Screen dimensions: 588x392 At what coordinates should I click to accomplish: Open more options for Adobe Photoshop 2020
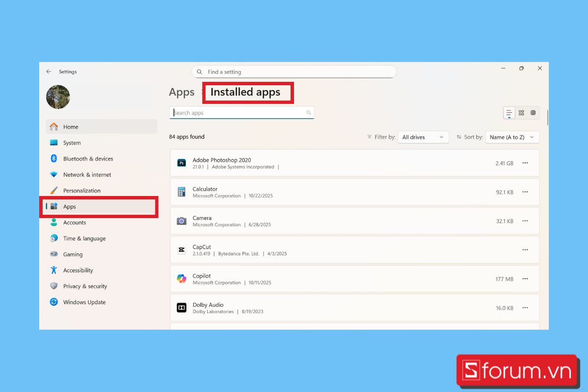coord(525,163)
